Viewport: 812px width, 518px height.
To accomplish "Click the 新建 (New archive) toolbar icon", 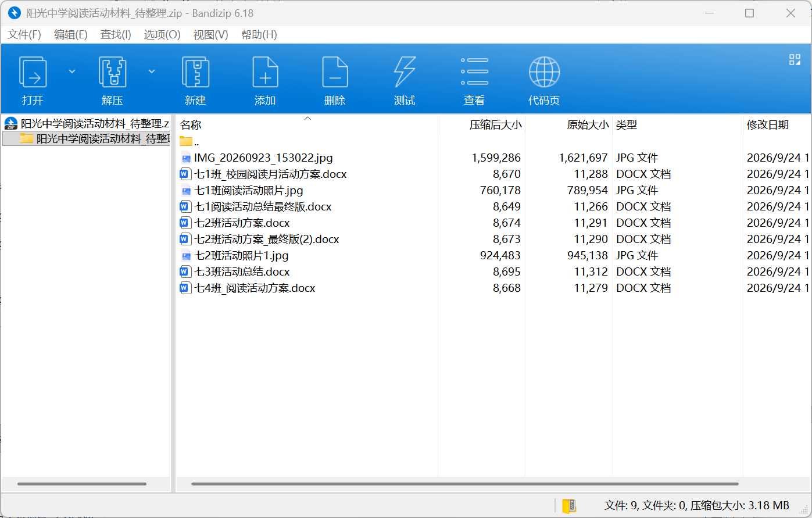I will click(x=195, y=72).
